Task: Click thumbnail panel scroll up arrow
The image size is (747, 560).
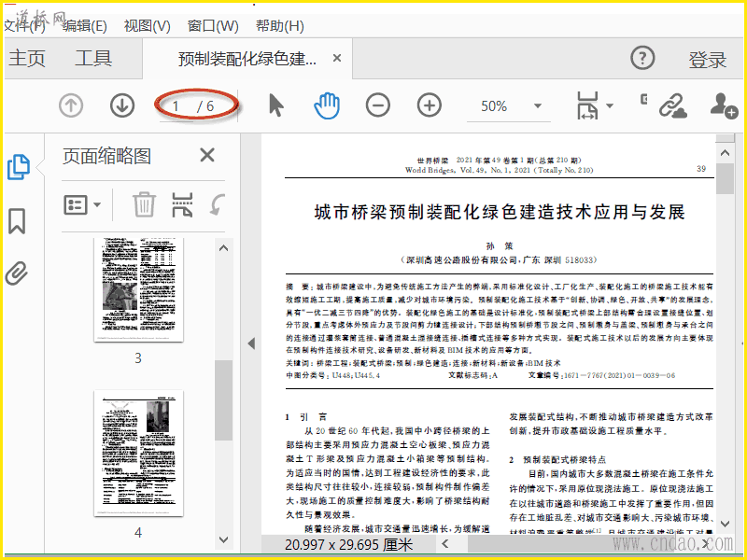Action: [x=223, y=247]
